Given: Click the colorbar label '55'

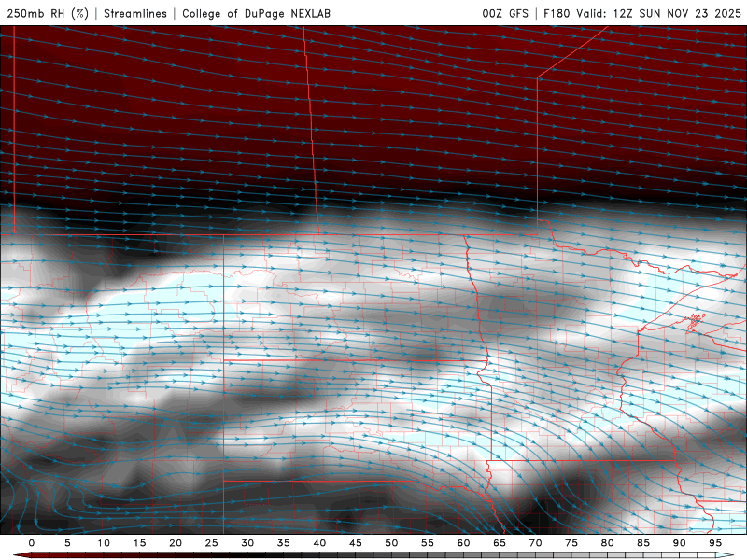Looking at the screenshot, I should 428,543.
